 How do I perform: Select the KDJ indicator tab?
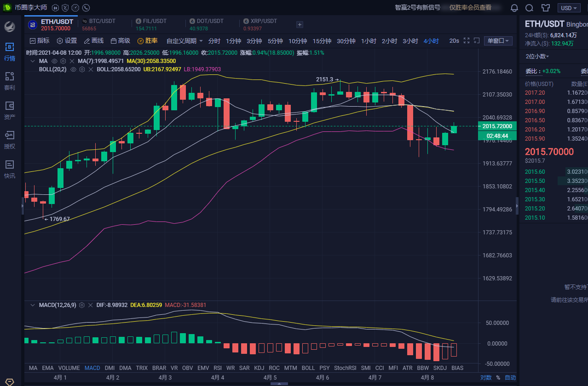pyautogui.click(x=259, y=368)
